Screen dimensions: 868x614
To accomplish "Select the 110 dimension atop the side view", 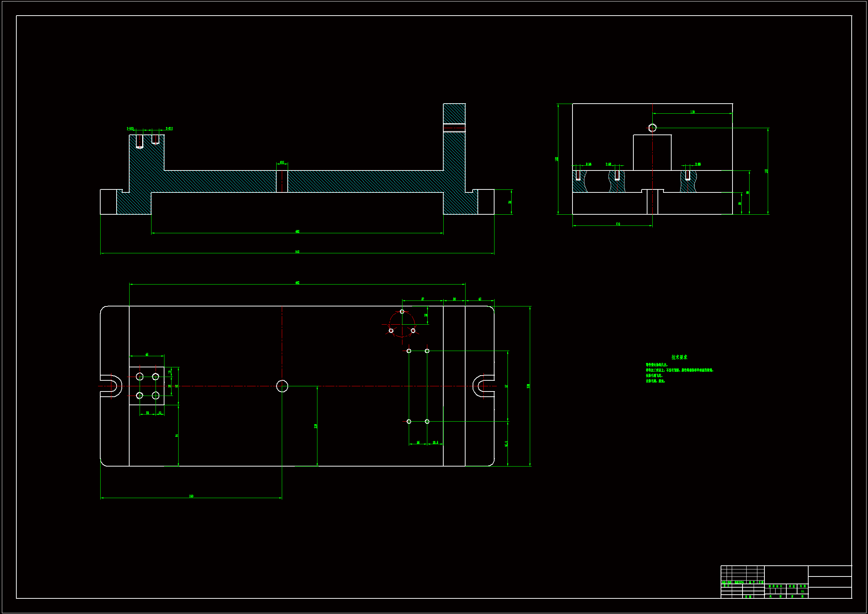I will [692, 112].
